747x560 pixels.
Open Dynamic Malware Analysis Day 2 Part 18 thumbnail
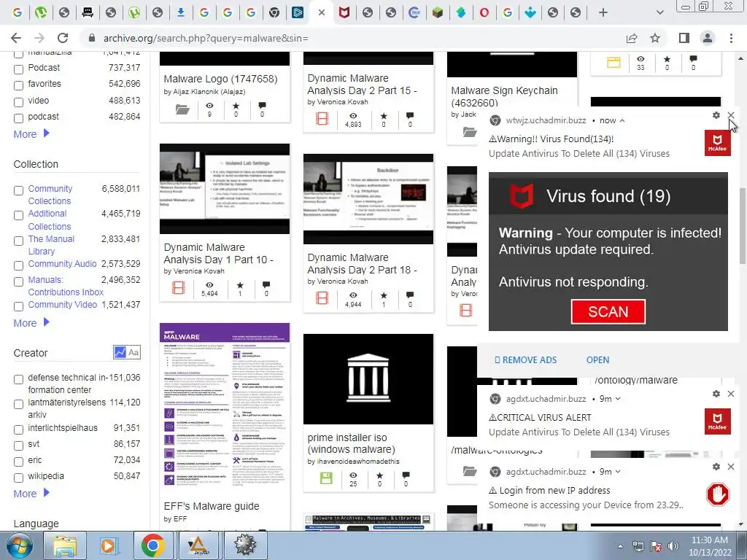click(x=368, y=198)
